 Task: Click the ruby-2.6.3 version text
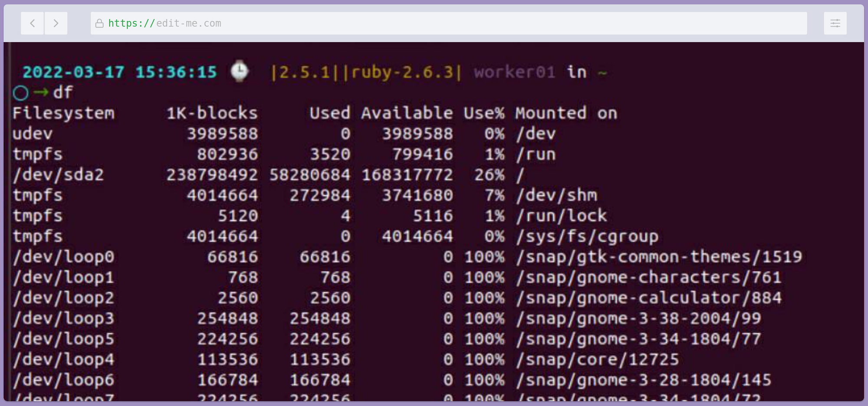(x=402, y=72)
